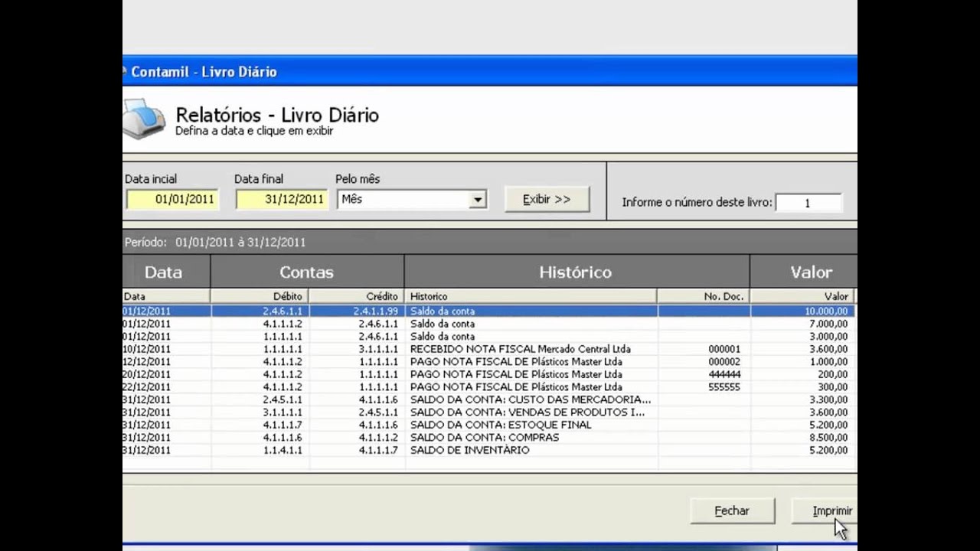This screenshot has width=980, height=551.
Task: Select the row valued 7.000,00
Action: click(x=488, y=324)
